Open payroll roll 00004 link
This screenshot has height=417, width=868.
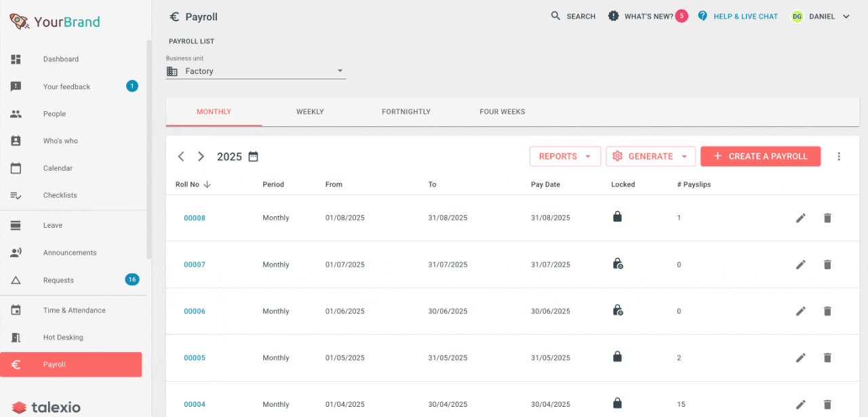click(195, 405)
